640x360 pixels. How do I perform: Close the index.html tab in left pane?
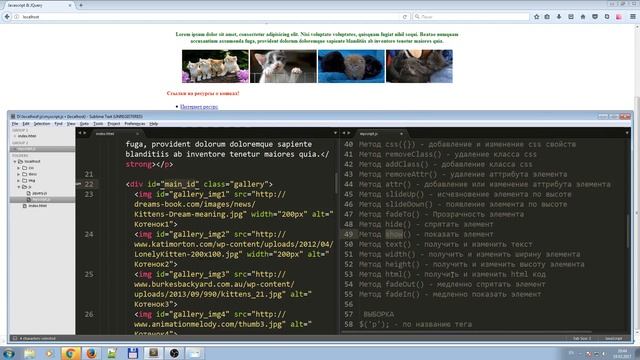138,133
